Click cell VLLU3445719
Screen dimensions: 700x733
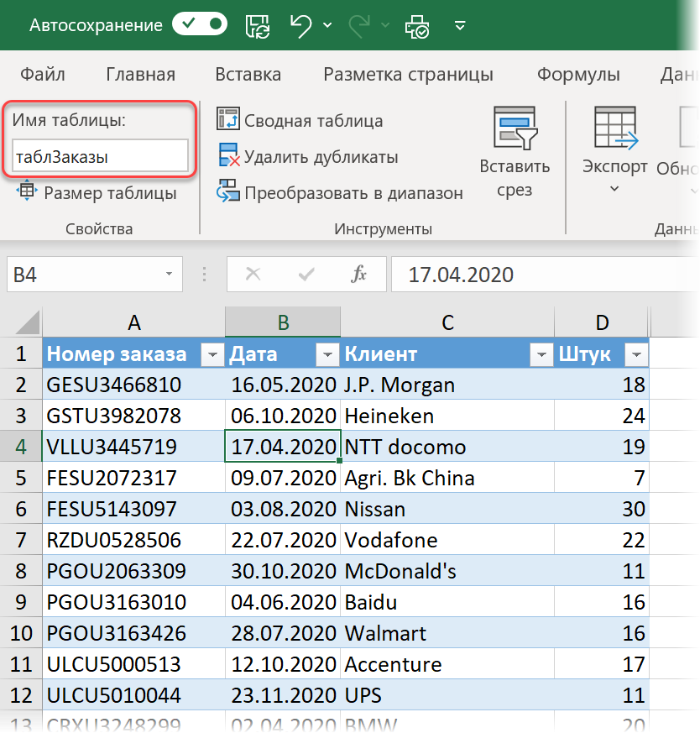tap(133, 447)
